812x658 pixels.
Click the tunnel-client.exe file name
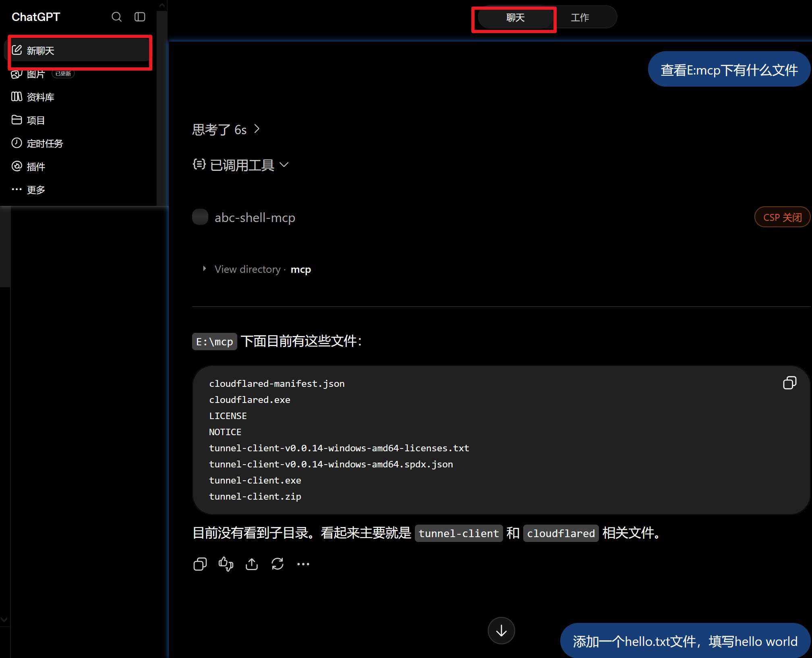(x=255, y=480)
